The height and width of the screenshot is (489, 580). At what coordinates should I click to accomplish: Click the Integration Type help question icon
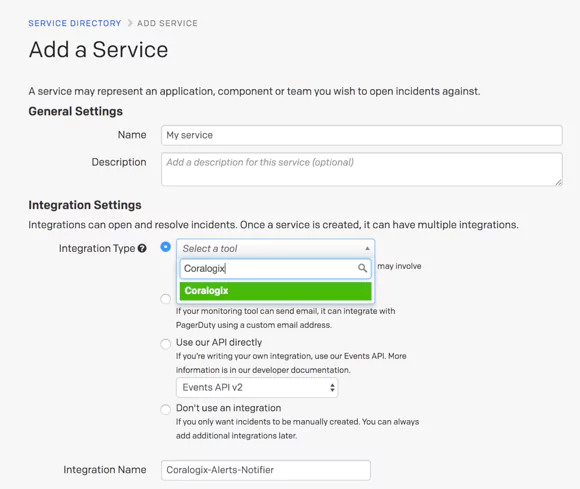pos(142,249)
